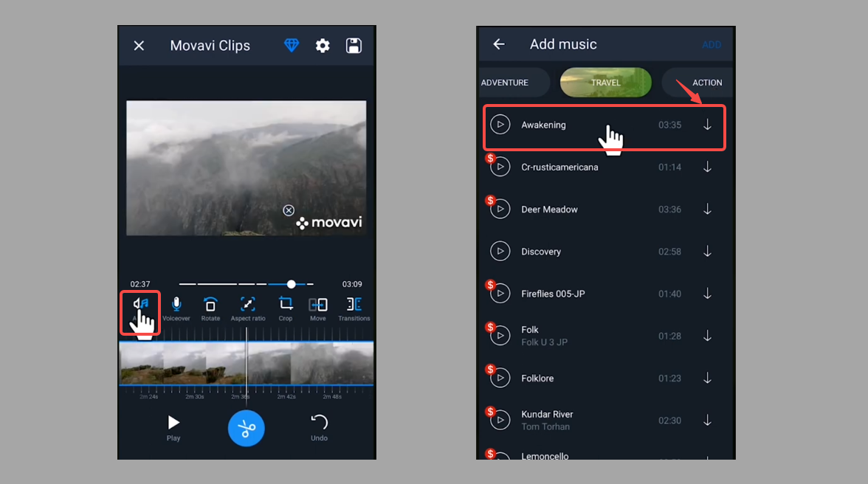Click the video preview area
This screenshot has height=484, width=868.
(x=247, y=167)
